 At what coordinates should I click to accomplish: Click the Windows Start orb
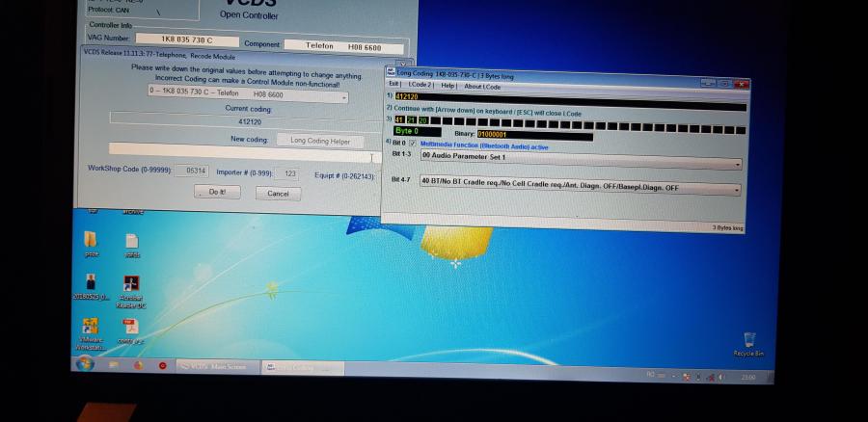[x=84, y=364]
